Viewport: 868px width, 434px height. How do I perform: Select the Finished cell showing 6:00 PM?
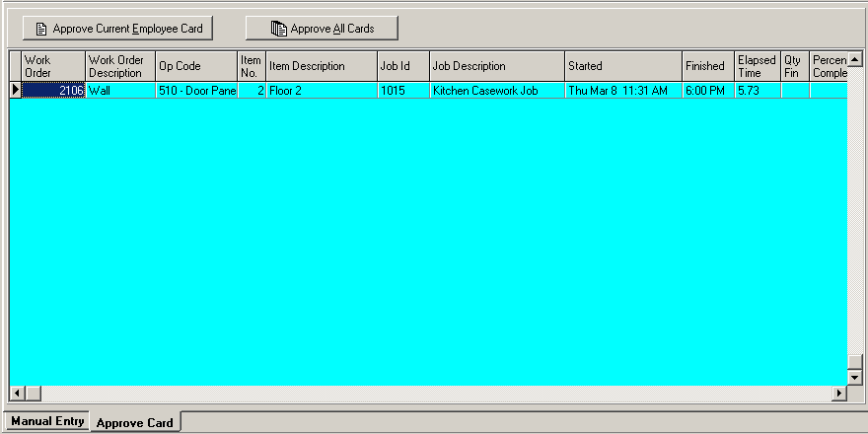(x=707, y=90)
